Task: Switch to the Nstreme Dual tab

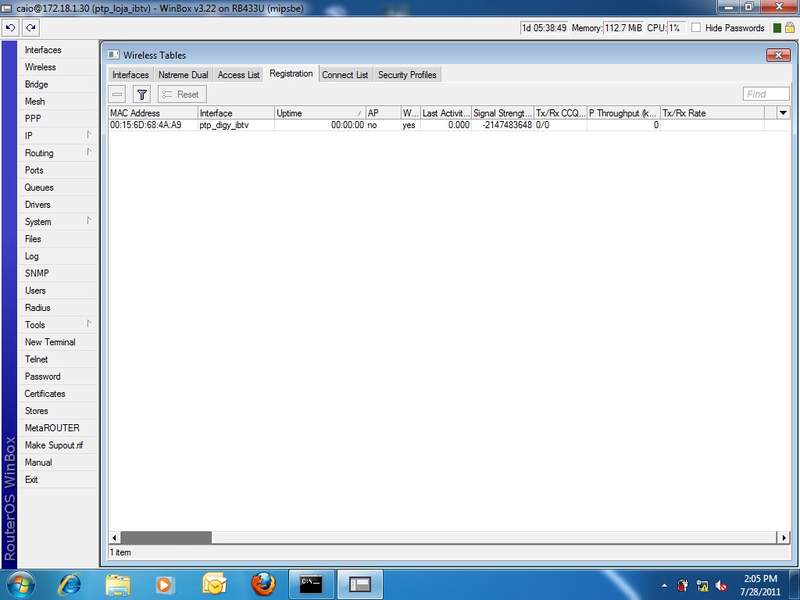Action: [x=183, y=74]
